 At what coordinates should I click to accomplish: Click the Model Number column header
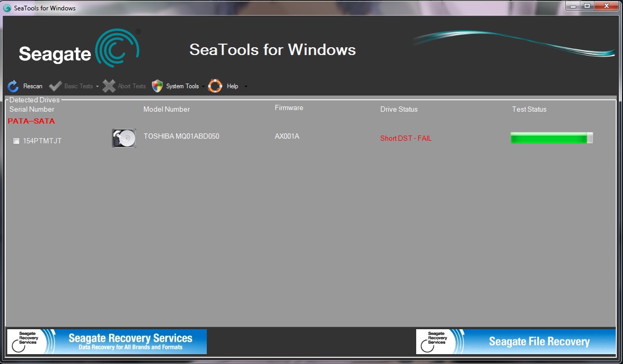[166, 109]
